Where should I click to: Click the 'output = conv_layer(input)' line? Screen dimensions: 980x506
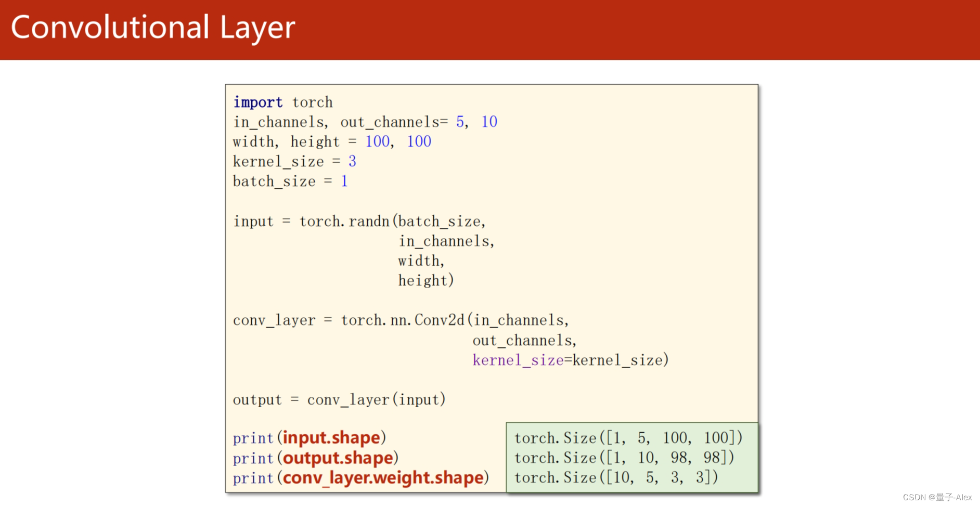(339, 399)
